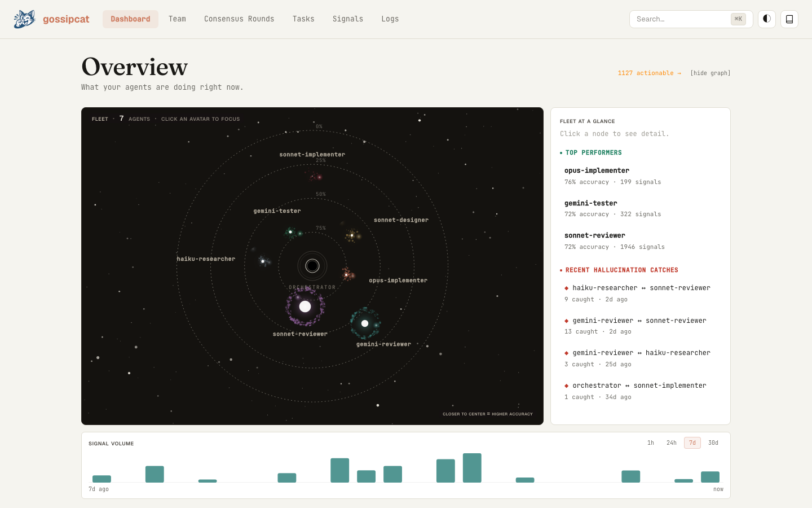The width and height of the screenshot is (812, 508).
Task: Click the TOP PERFORMERS heading
Action: click(593, 153)
